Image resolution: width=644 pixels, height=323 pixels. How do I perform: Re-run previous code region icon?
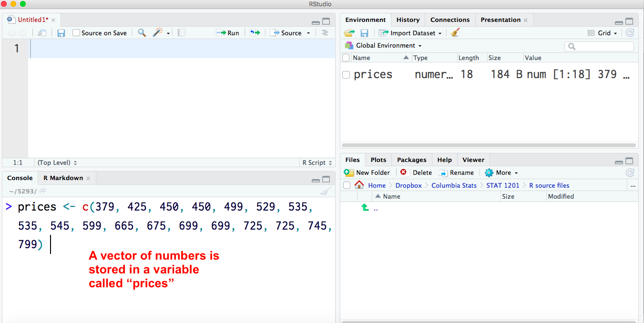coord(255,33)
